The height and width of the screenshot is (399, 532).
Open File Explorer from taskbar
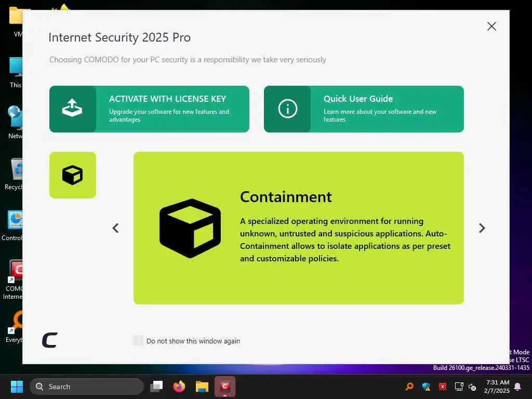202,387
